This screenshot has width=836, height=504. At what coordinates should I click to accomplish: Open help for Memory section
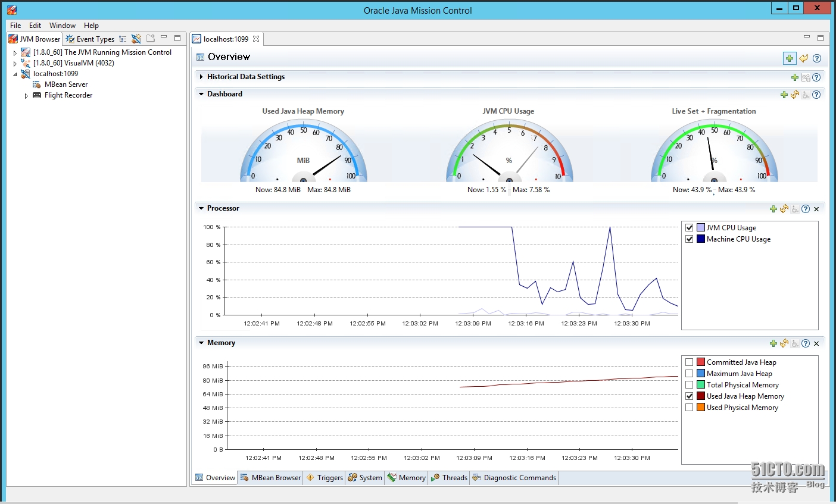coord(806,343)
